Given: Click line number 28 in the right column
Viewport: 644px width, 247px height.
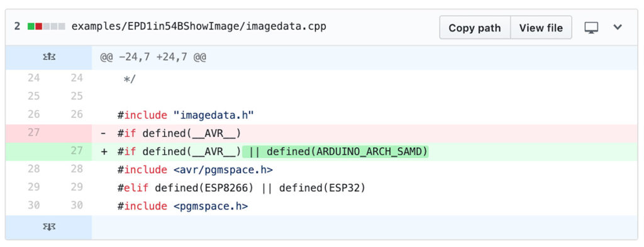Looking at the screenshot, I should coord(76,169).
